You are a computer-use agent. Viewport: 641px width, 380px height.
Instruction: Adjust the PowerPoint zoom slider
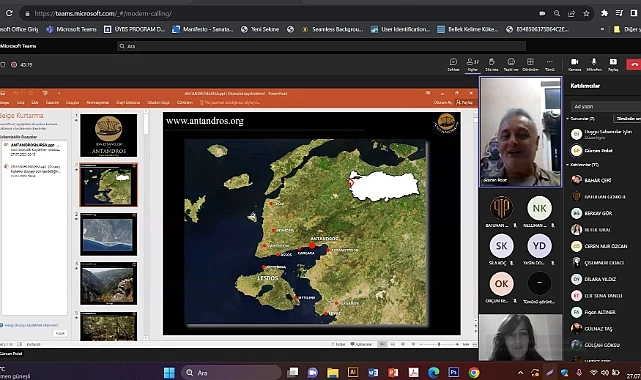(439, 344)
